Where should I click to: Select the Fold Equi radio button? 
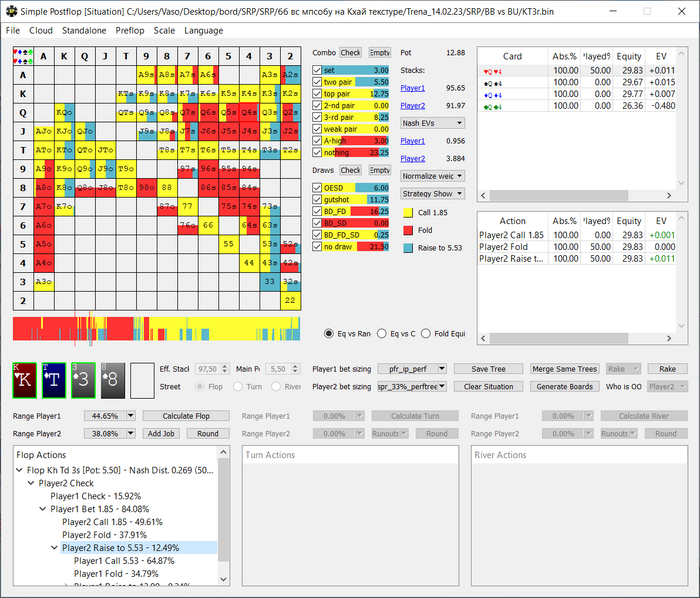coord(426,333)
